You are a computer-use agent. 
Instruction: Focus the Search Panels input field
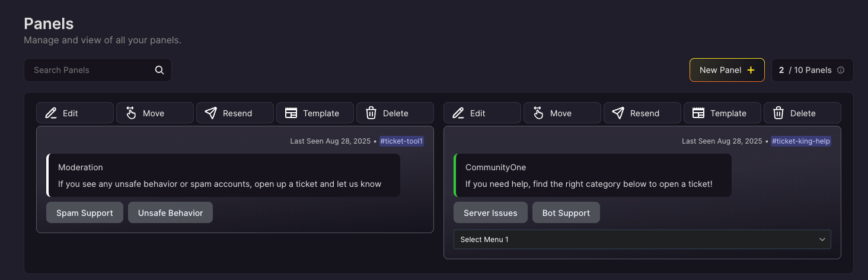pyautogui.click(x=89, y=70)
